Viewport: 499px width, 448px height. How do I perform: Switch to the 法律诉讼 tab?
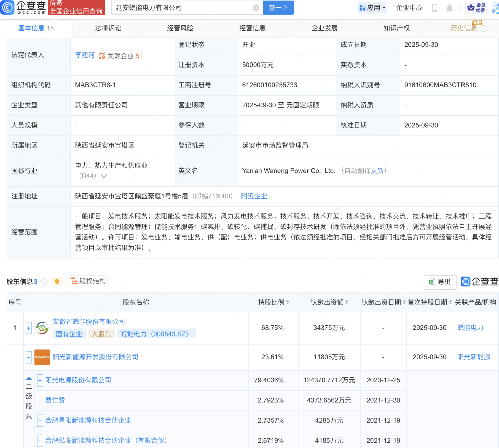108,28
